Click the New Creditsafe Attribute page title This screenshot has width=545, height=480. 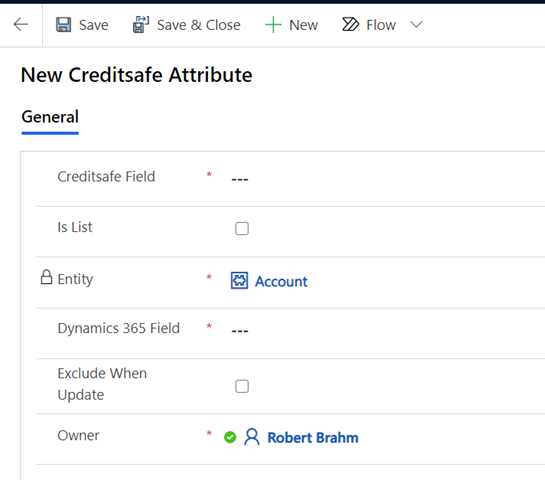137,75
